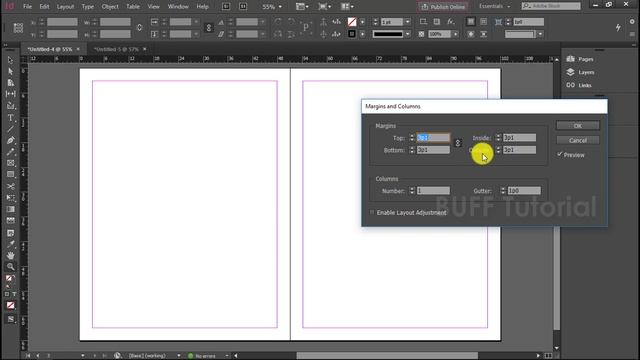The image size is (640, 360).
Task: Open the fill color dropdown arrow
Action: [x=362, y=22]
